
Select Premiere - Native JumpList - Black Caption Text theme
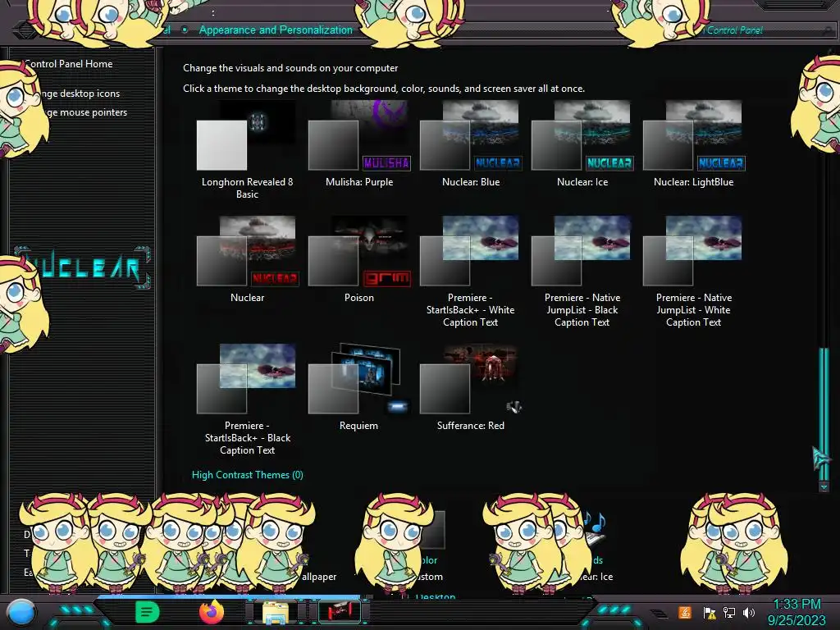point(582,272)
